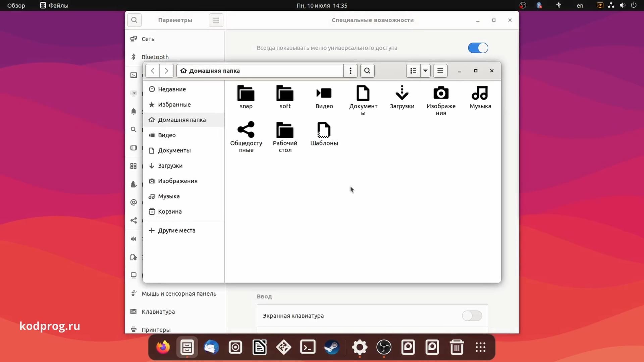Viewport: 644px width, 362px height.
Task: Select Принтеры in the Settings sidebar
Action: 174,329
